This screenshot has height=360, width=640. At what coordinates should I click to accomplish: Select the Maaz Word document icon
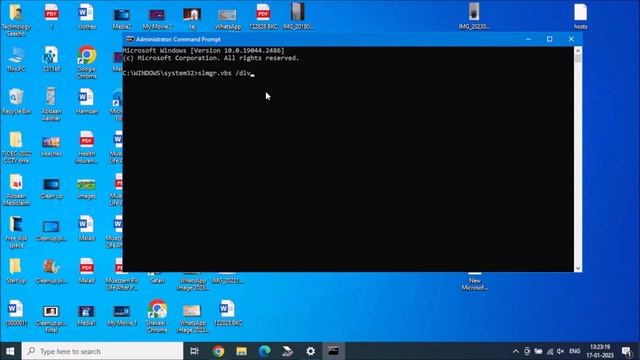[87, 229]
